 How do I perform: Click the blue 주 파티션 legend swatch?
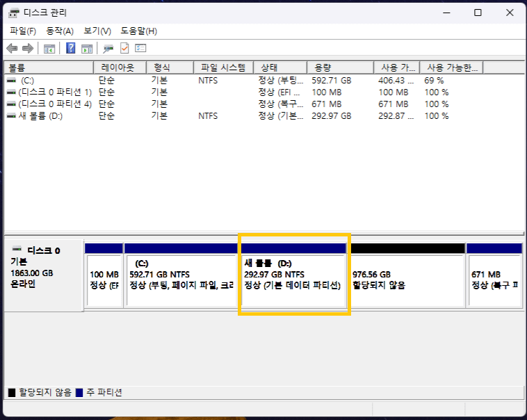(79, 392)
